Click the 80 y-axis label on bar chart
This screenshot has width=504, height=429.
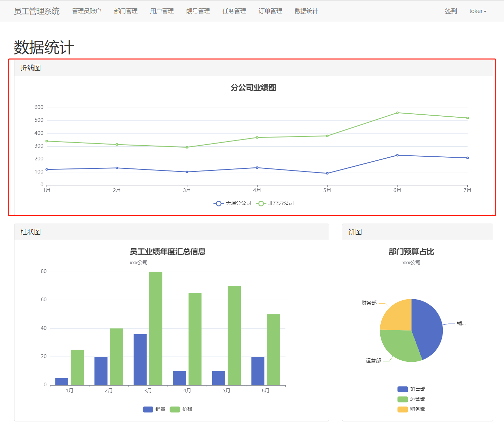tap(44, 271)
